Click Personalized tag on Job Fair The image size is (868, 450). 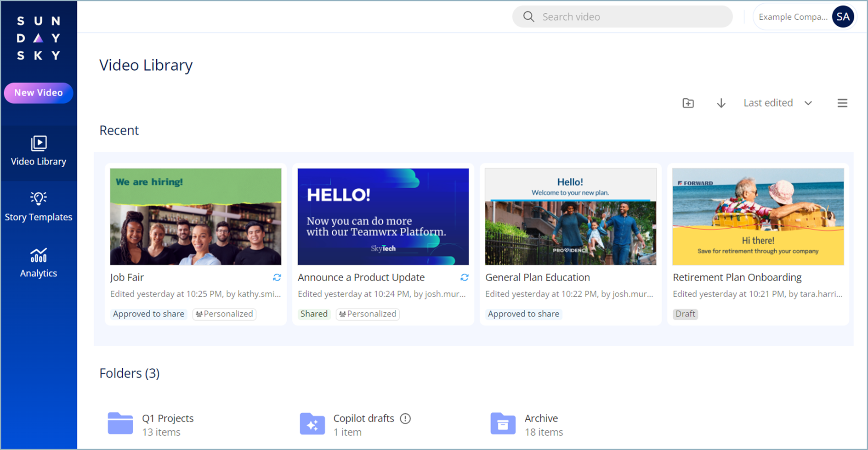point(224,314)
